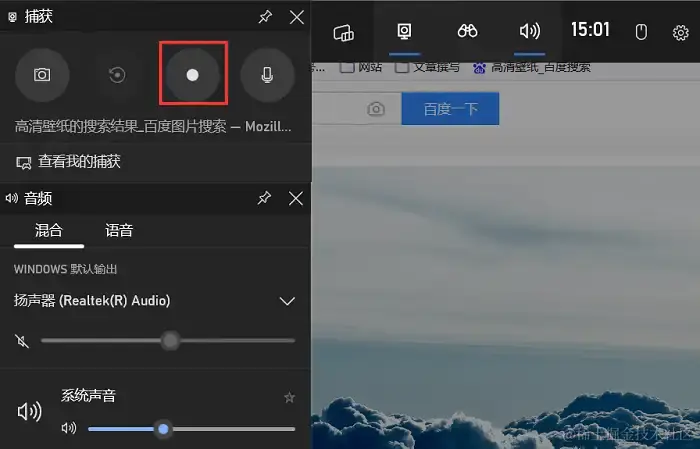Image resolution: width=700 pixels, height=449 pixels.
Task: Click the 音频 widget title speaker icon
Action: [x=12, y=198]
